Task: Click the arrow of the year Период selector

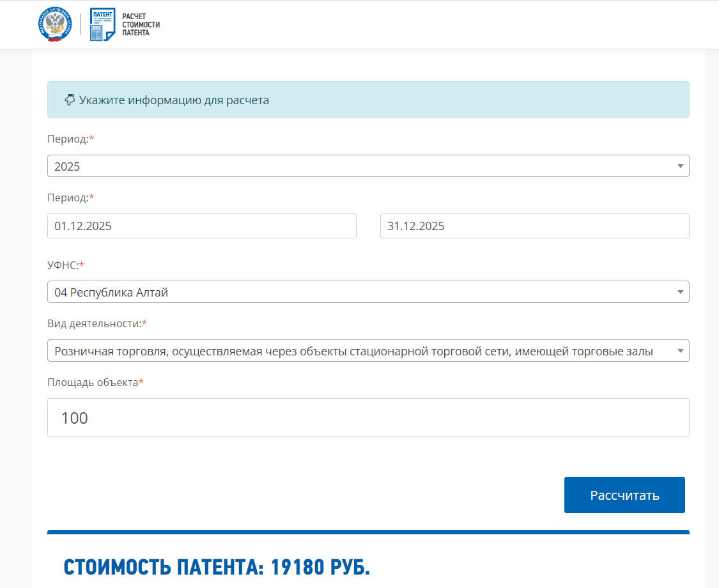Action: coord(680,166)
